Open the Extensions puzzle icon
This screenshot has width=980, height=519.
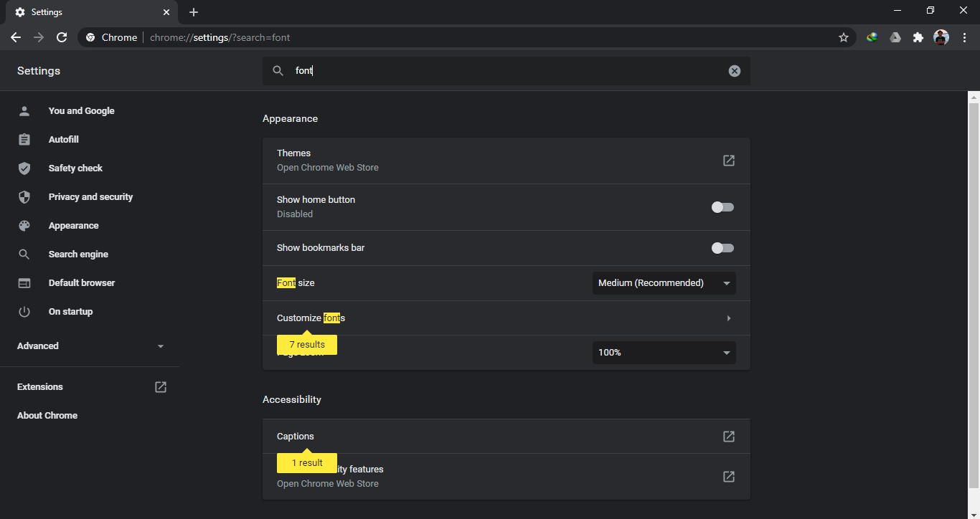pos(918,37)
